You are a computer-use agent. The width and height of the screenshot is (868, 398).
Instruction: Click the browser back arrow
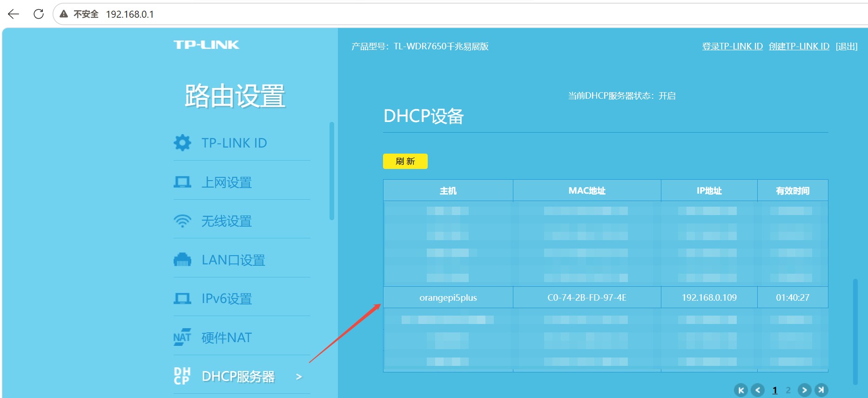(13, 14)
